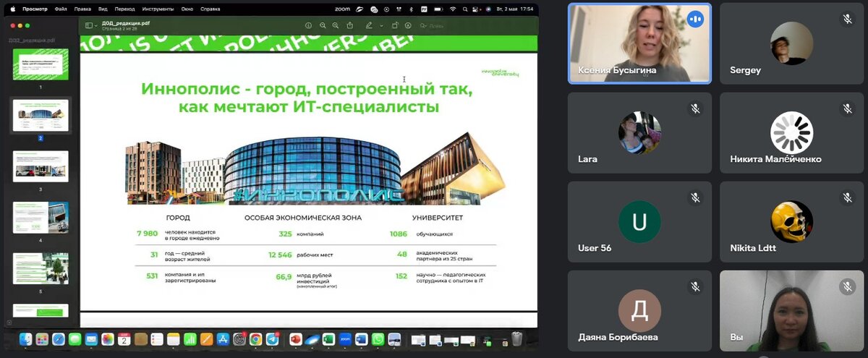The width and height of the screenshot is (868, 358).
Task: Open Messages from the Dock
Action: coord(75,338)
